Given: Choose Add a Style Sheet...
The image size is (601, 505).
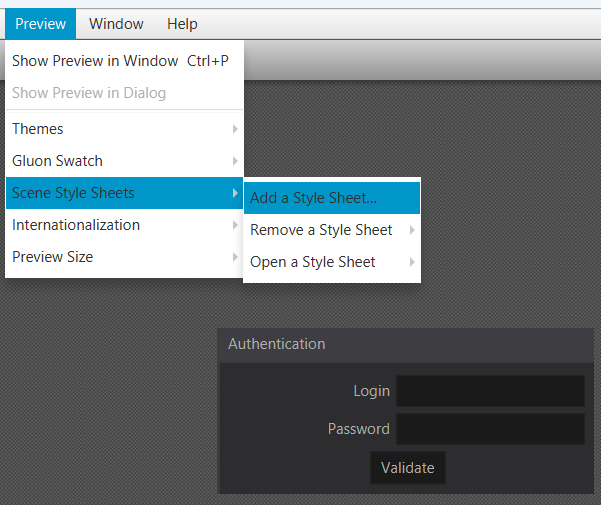Looking at the screenshot, I should (x=332, y=198).
